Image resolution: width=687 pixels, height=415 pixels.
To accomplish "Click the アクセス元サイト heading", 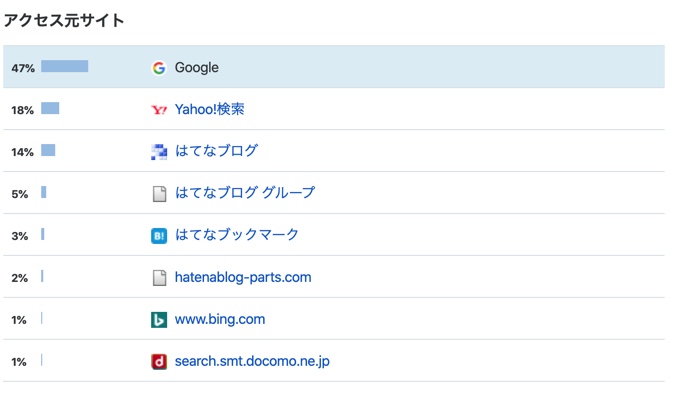I will click(x=64, y=20).
